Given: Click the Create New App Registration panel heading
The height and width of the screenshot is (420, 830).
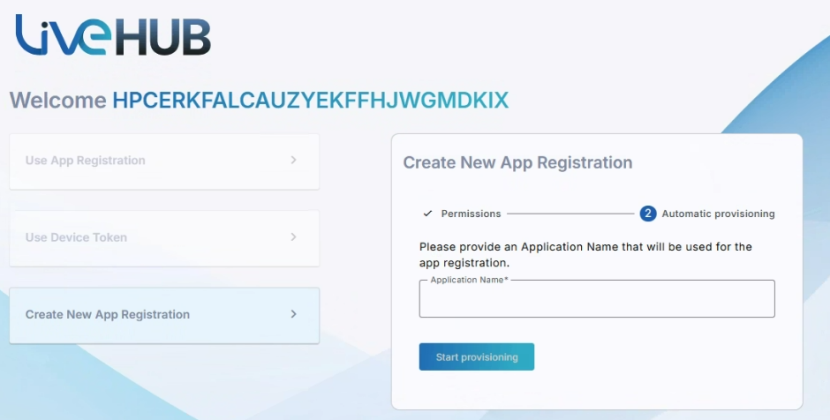Looking at the screenshot, I should (517, 162).
